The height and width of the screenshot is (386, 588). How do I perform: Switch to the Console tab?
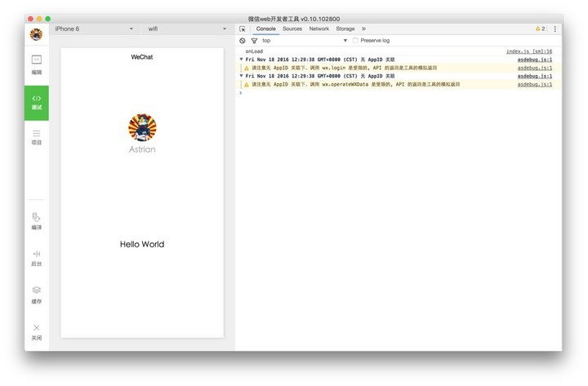[x=266, y=29]
